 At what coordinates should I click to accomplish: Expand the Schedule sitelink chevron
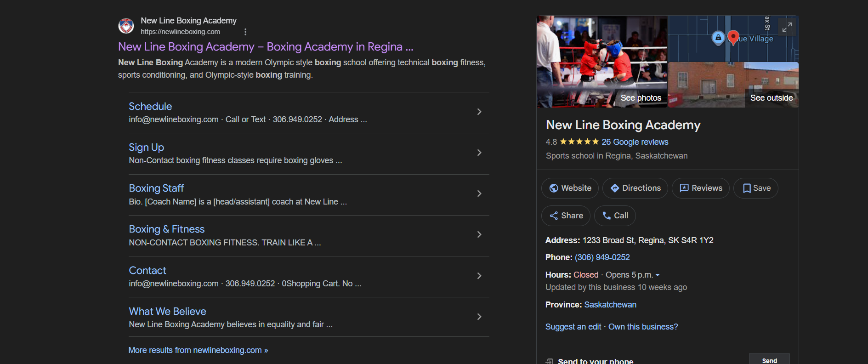[x=479, y=112]
